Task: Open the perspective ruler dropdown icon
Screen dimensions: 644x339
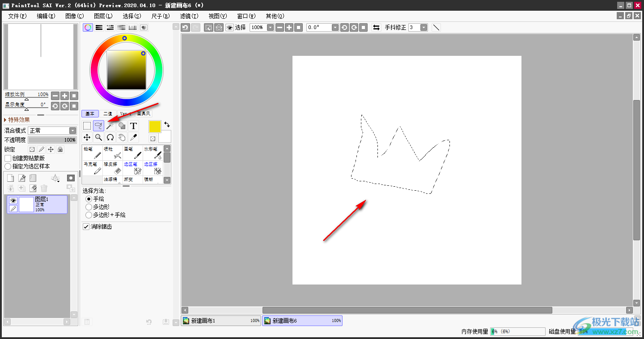Action: click(x=55, y=178)
